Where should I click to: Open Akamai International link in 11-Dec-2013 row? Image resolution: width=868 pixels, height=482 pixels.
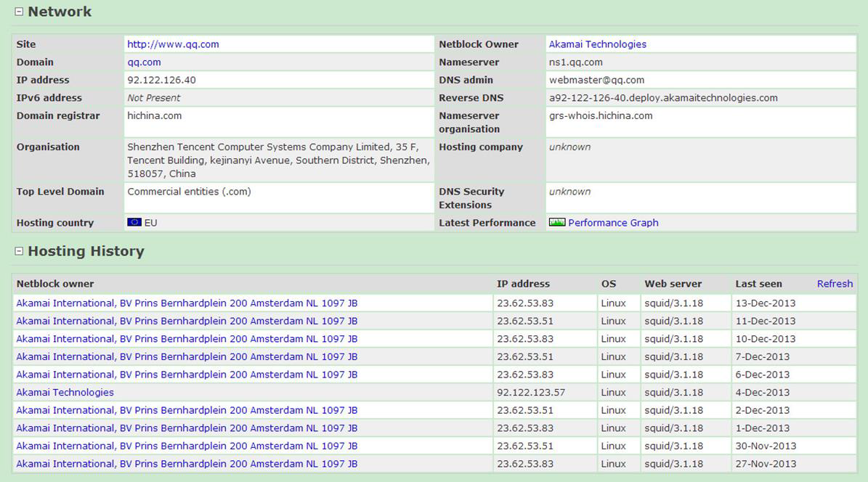point(187,321)
